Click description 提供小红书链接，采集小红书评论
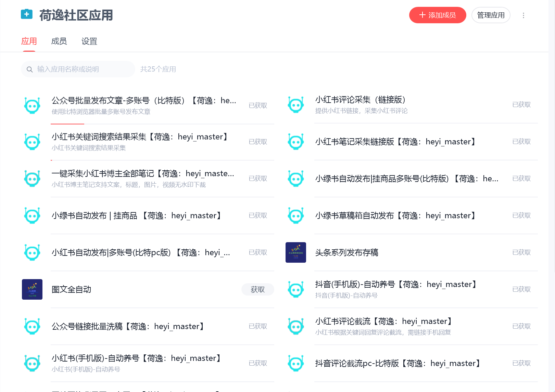Image resolution: width=555 pixels, height=392 pixels. [x=362, y=110]
